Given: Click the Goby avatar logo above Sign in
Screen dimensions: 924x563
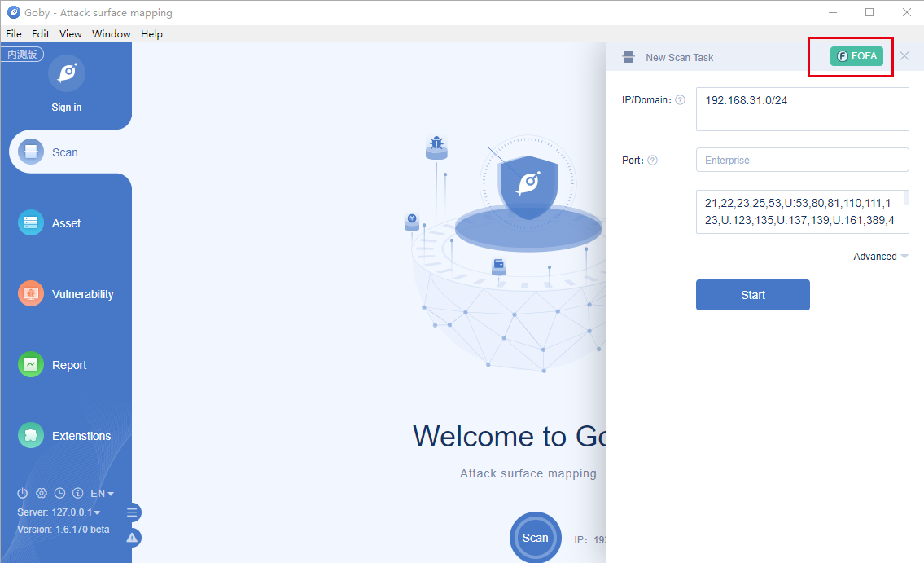Looking at the screenshot, I should (67, 73).
